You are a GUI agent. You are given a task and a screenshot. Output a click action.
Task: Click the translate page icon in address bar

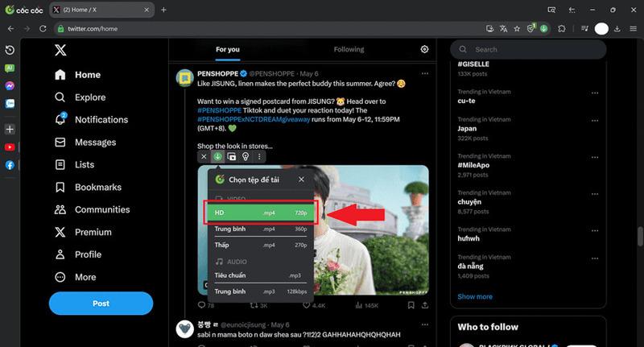click(x=503, y=29)
